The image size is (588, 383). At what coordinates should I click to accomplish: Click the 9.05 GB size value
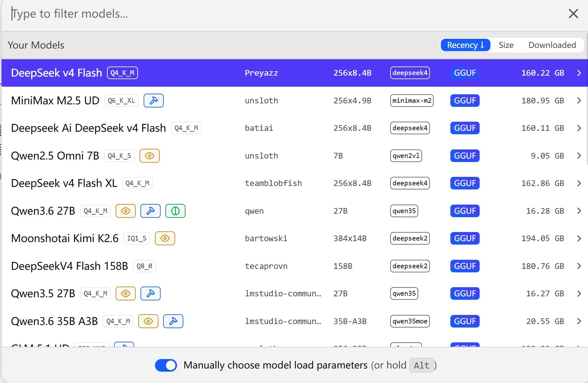pos(547,156)
